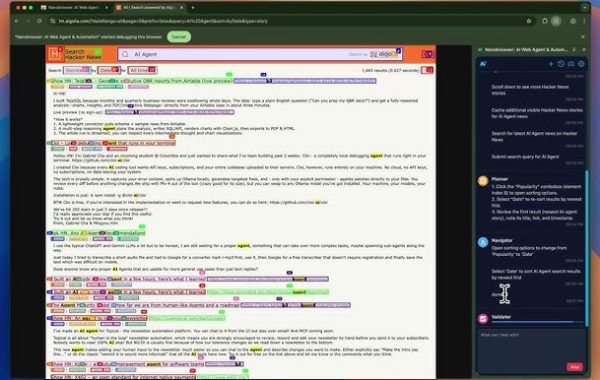Close the Nanobrowser browser tab
Screen dimensions: 600x380
106,7
